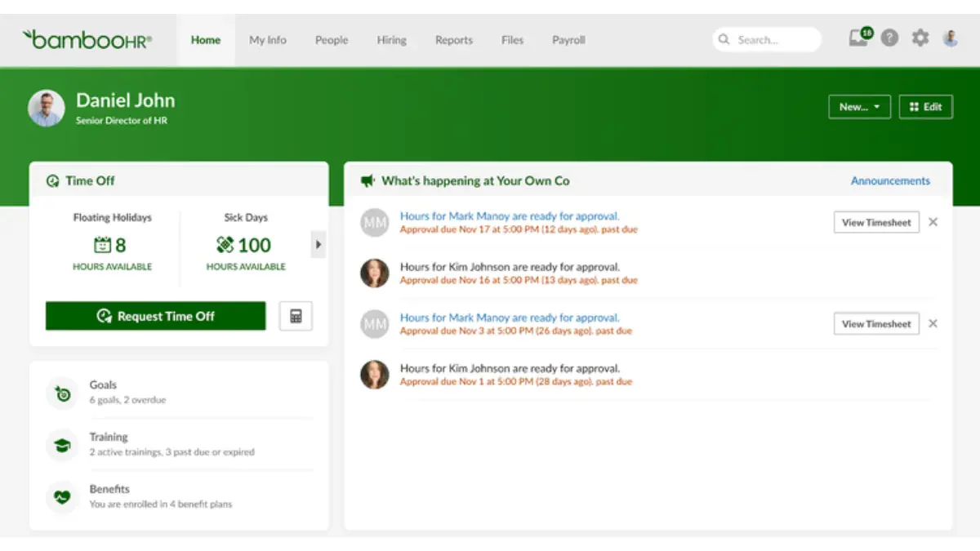The height and width of the screenshot is (551, 980).
Task: Click Daniel John's profile photo
Action: pos(46,108)
